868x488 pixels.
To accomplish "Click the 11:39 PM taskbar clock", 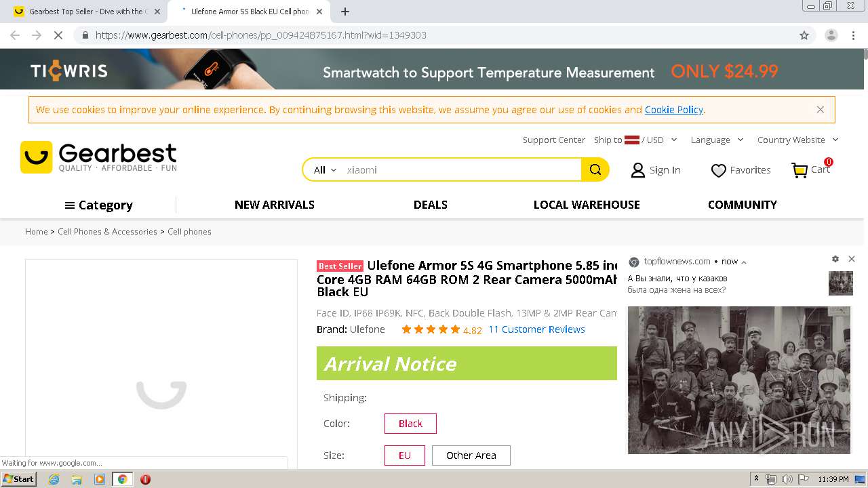I will 833,479.
